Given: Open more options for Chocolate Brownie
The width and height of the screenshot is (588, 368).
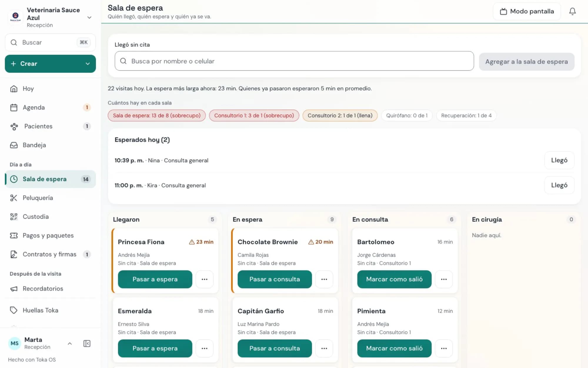Looking at the screenshot, I should coord(324,279).
